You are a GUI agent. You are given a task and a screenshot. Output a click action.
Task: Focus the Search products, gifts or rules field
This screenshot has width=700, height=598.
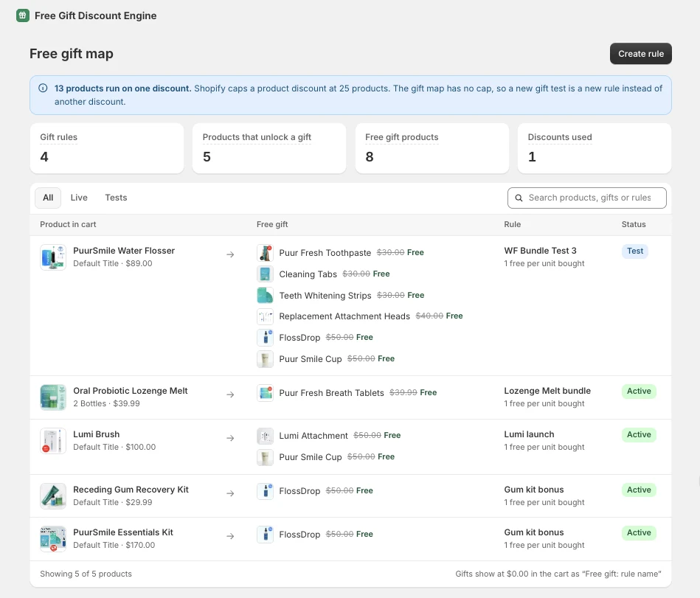click(x=586, y=198)
